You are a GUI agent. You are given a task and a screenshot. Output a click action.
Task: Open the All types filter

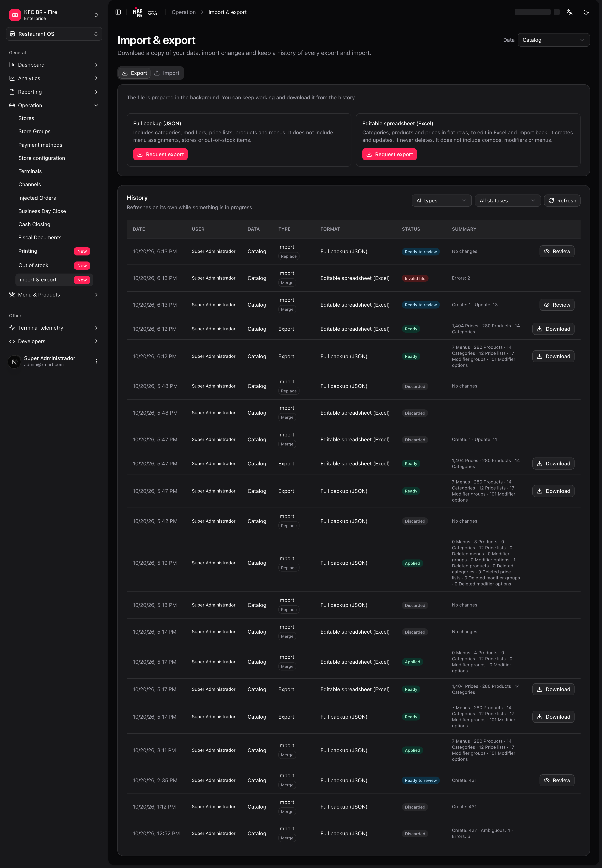click(x=441, y=201)
